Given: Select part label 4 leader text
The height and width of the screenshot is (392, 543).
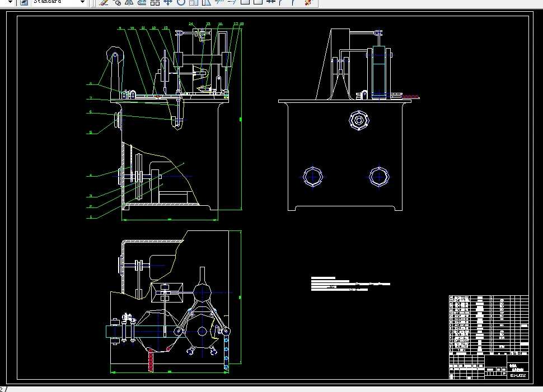Looking at the screenshot, I should tap(91, 175).
